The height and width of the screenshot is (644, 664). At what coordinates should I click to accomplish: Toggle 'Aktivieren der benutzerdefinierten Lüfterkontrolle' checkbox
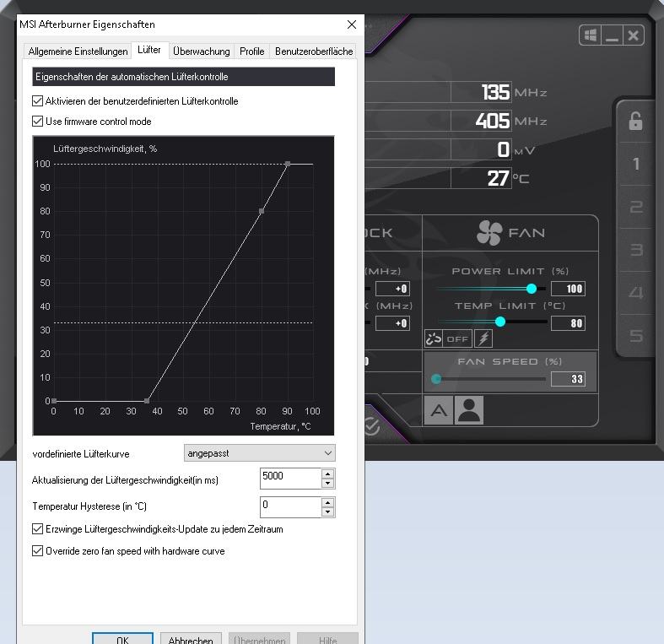tap(38, 100)
